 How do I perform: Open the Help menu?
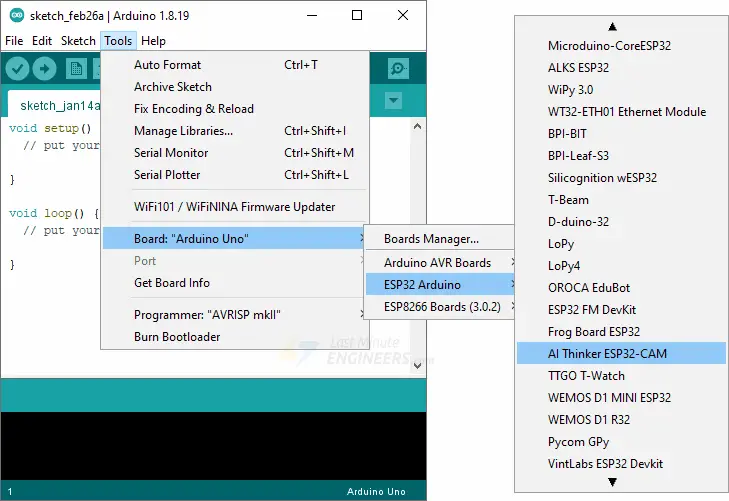153,41
